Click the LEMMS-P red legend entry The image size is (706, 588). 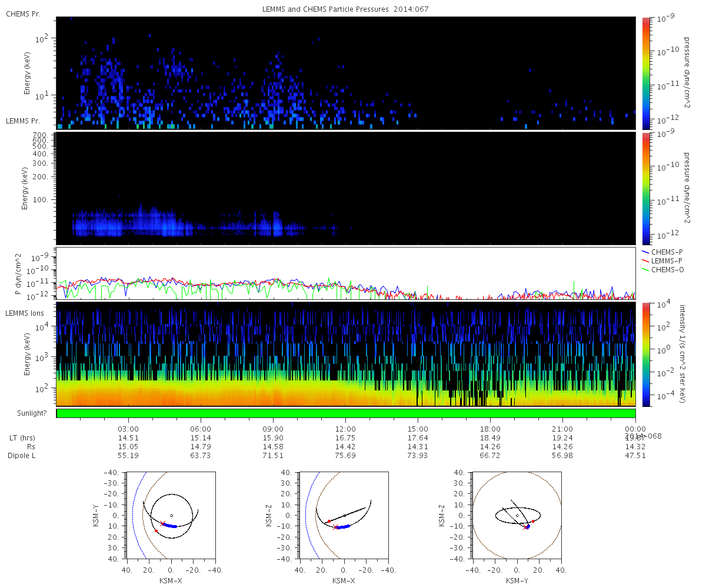point(662,260)
